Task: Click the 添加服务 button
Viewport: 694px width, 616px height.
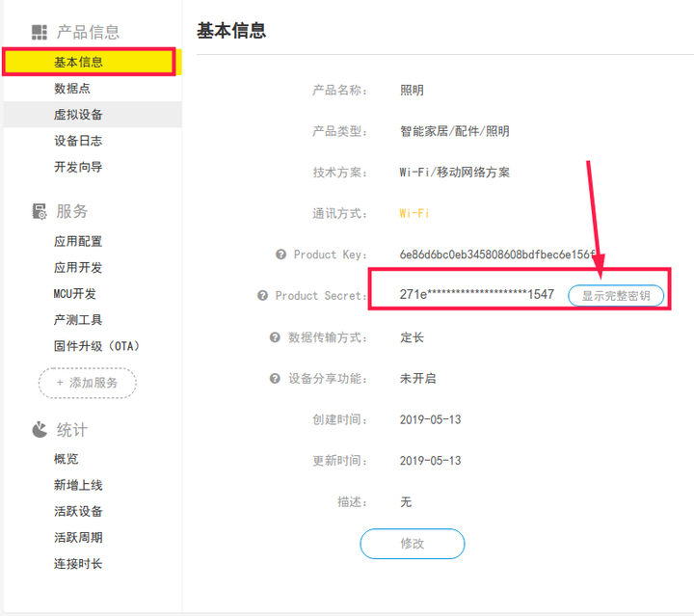Action: [87, 383]
